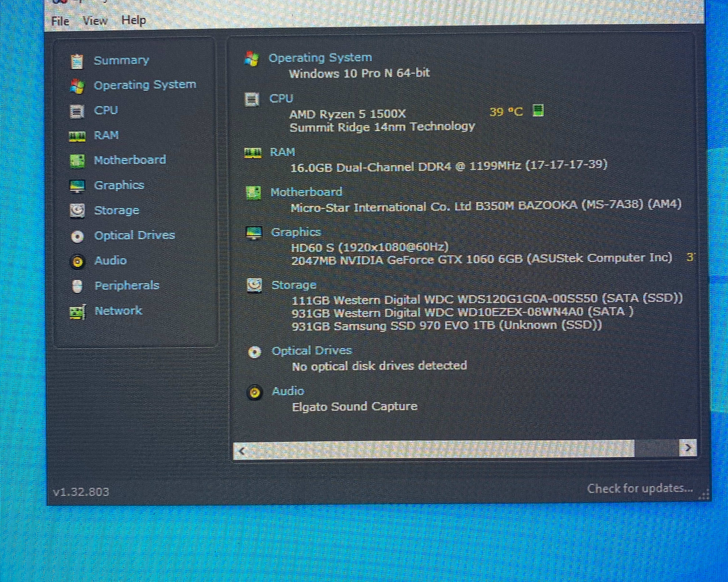Click the Peripherals mouse icon in sidebar
The height and width of the screenshot is (582, 728).
(x=77, y=286)
